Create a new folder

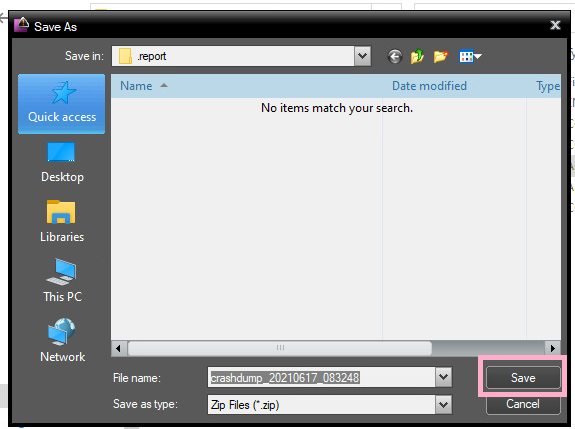pyautogui.click(x=440, y=56)
